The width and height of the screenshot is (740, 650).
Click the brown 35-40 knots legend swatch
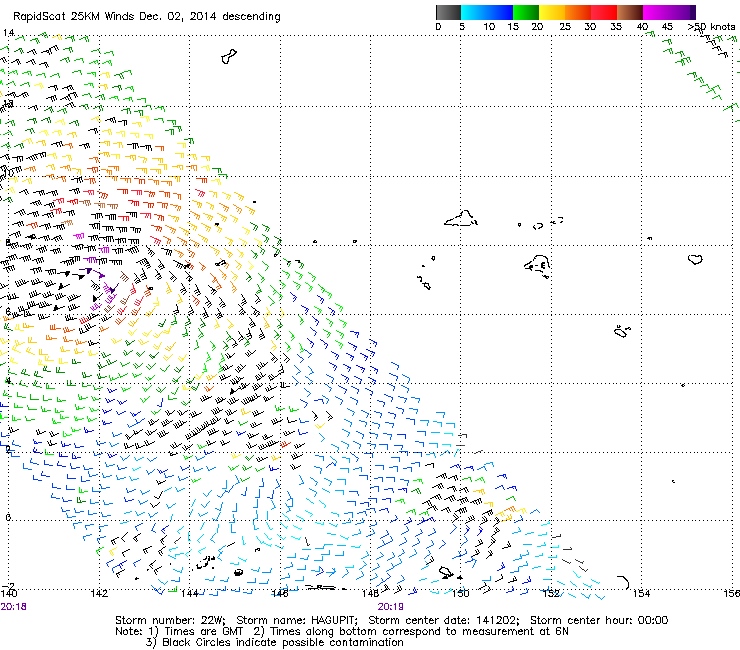point(630,12)
